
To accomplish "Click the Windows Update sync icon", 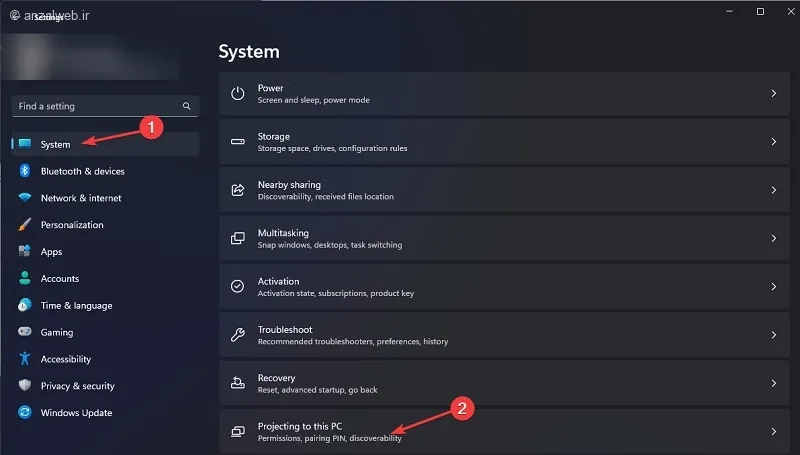I will click(24, 412).
